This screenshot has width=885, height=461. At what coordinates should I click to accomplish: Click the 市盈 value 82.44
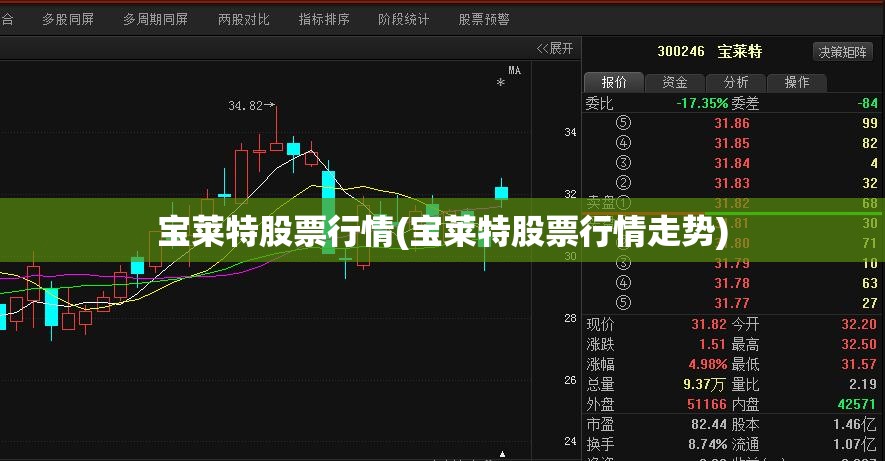tap(709, 424)
